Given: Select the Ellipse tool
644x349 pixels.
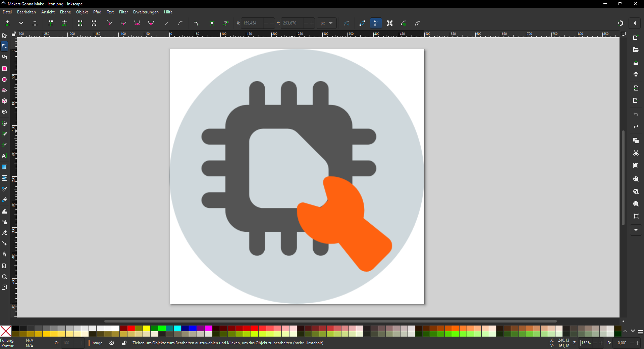Looking at the screenshot, I should click(4, 80).
